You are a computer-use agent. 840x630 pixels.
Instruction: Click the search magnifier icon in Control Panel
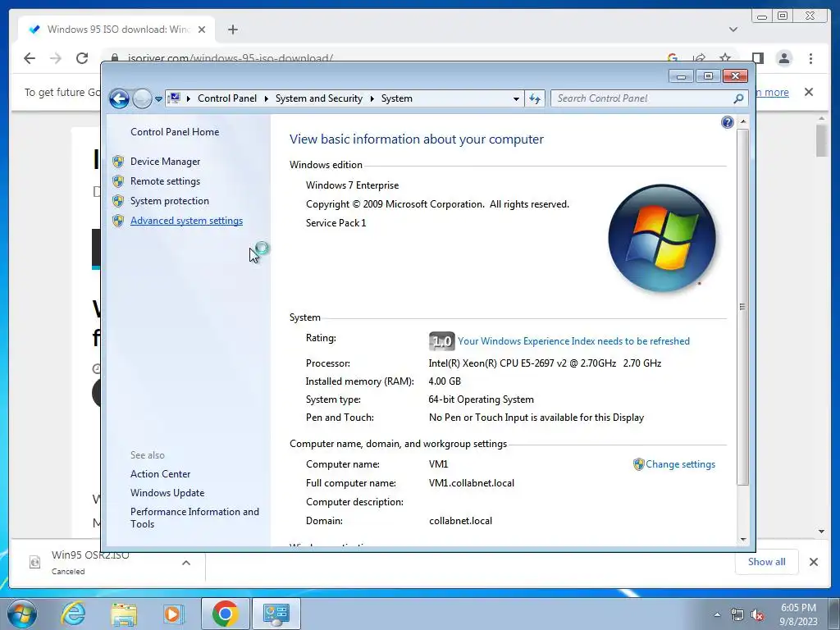739,98
